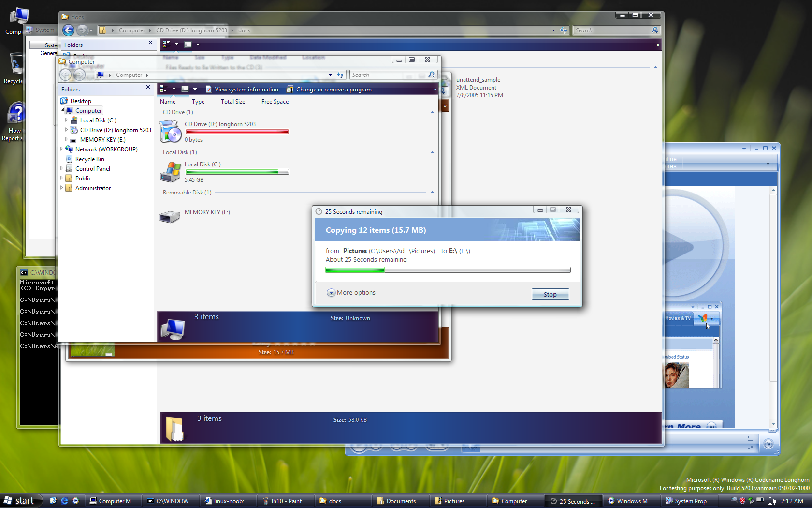Click docs in the docs window breadcrumb

coord(244,30)
